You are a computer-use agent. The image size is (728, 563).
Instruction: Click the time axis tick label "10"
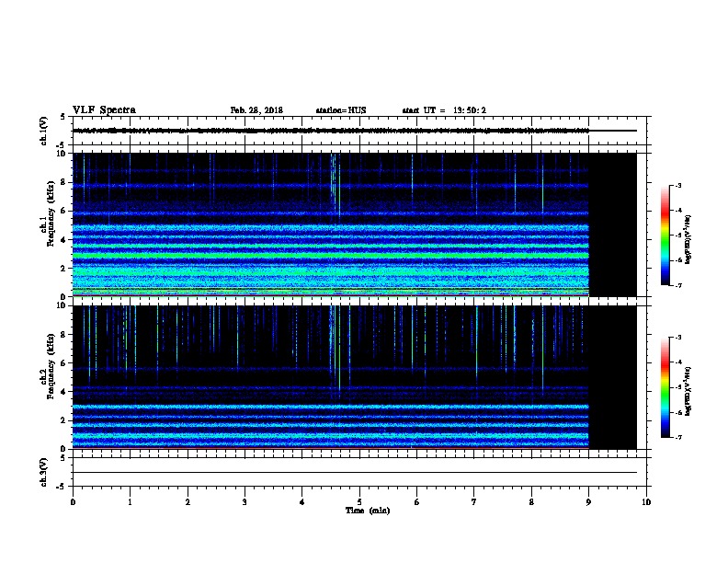[646, 502]
